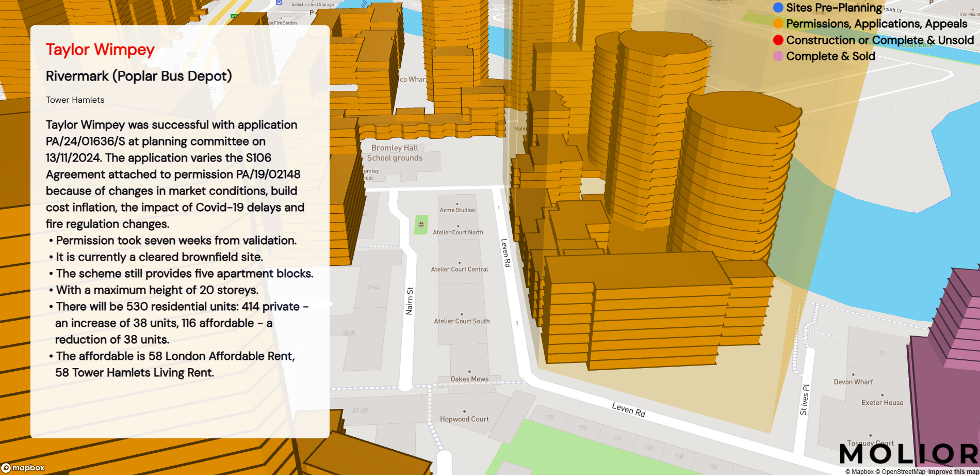Select the Permissions, Applications, Appeals legend label

(x=877, y=24)
